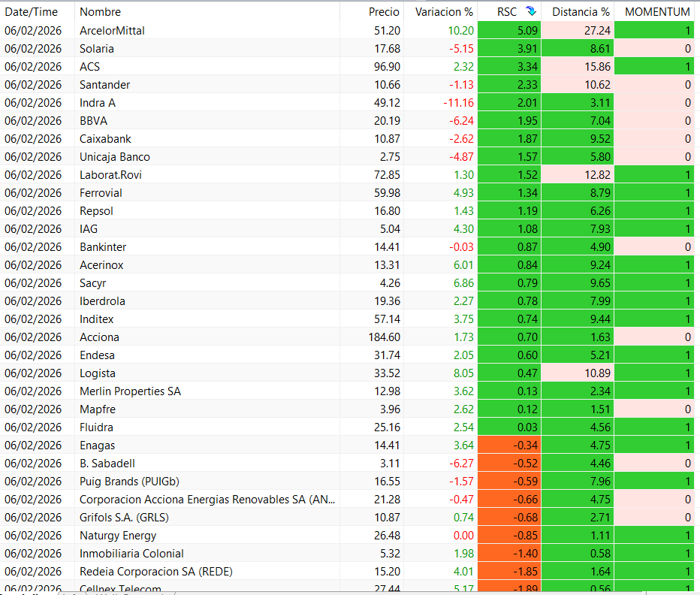This screenshot has width=700, height=595.
Task: Select the BBVA row name
Action: click(x=93, y=121)
